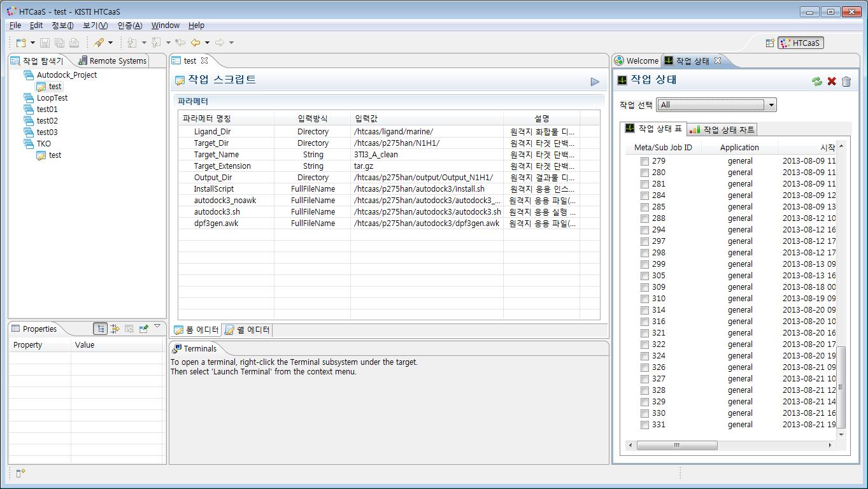Viewport: 868px width, 489px height.
Task: Select test under Autodock_Project
Action: click(x=55, y=87)
